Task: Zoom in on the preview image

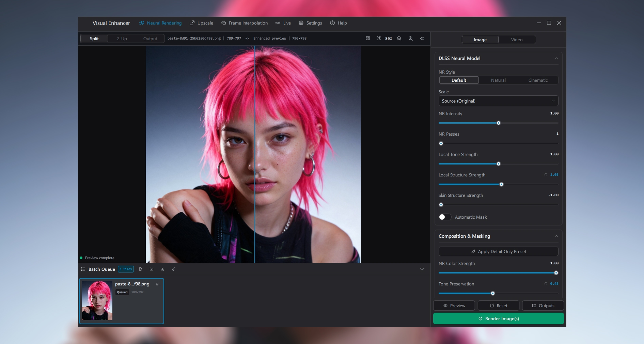Action: pos(411,38)
